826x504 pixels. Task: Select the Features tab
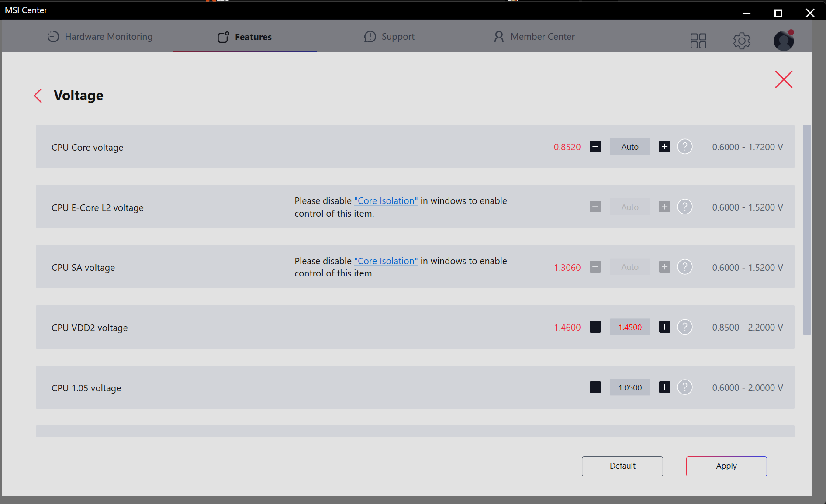click(x=245, y=37)
